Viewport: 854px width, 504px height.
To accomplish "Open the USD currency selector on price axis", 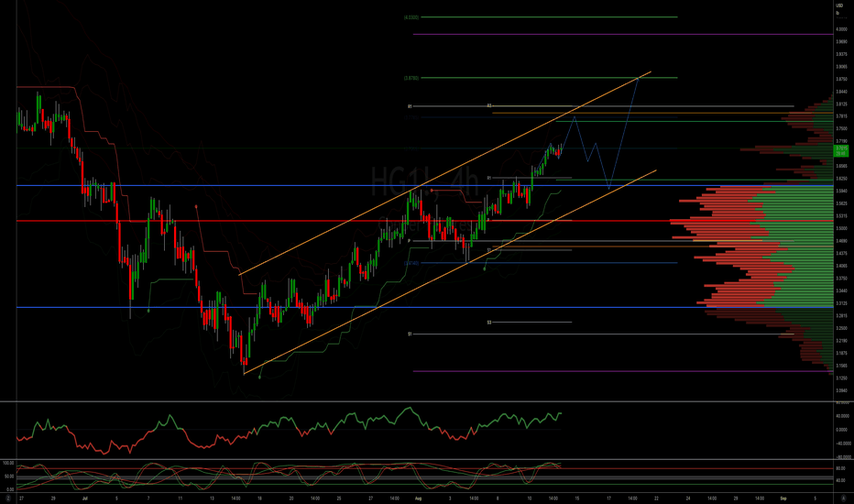I will (838, 5).
